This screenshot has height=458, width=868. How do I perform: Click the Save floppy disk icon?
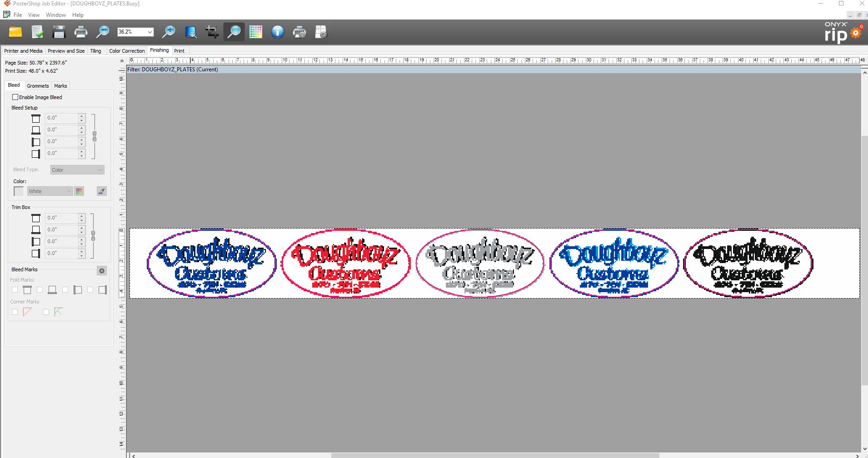click(x=59, y=32)
